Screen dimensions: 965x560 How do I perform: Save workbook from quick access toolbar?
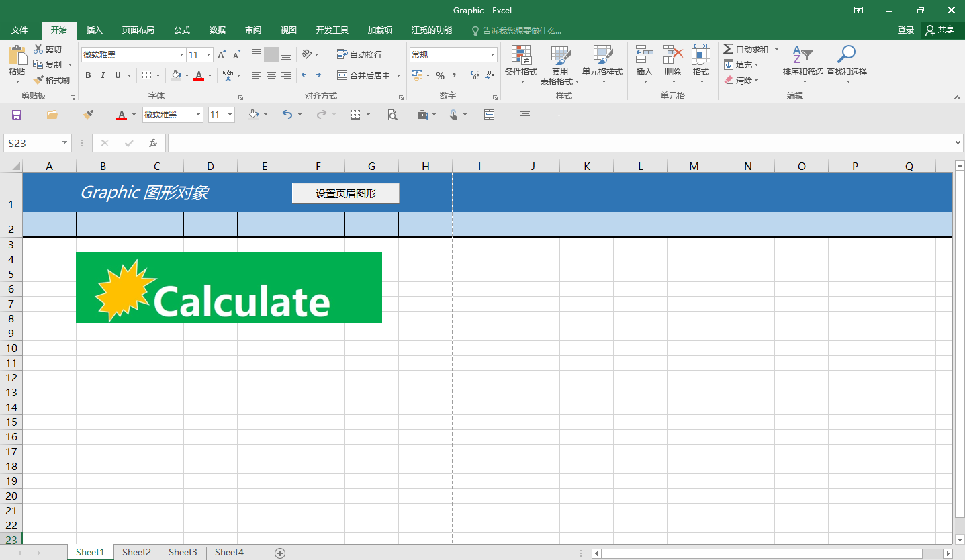point(17,115)
